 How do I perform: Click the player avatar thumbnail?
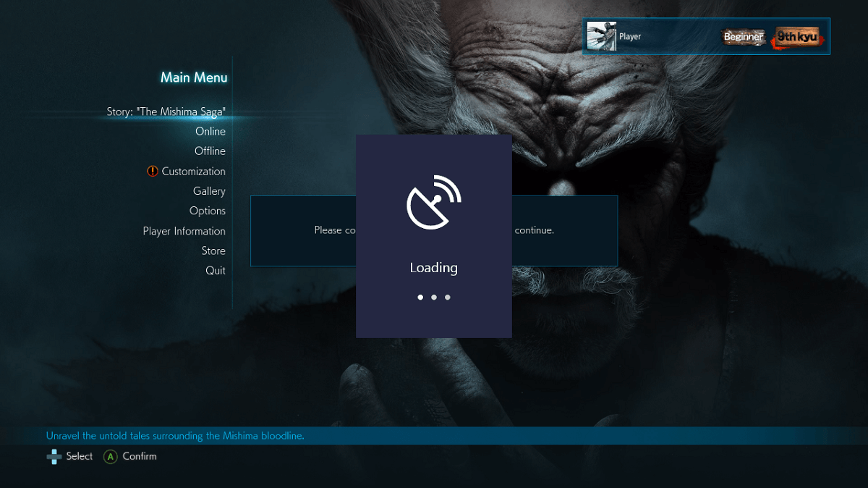point(601,36)
